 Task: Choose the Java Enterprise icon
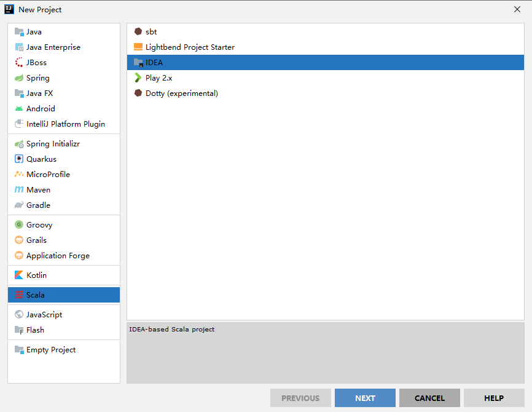19,47
